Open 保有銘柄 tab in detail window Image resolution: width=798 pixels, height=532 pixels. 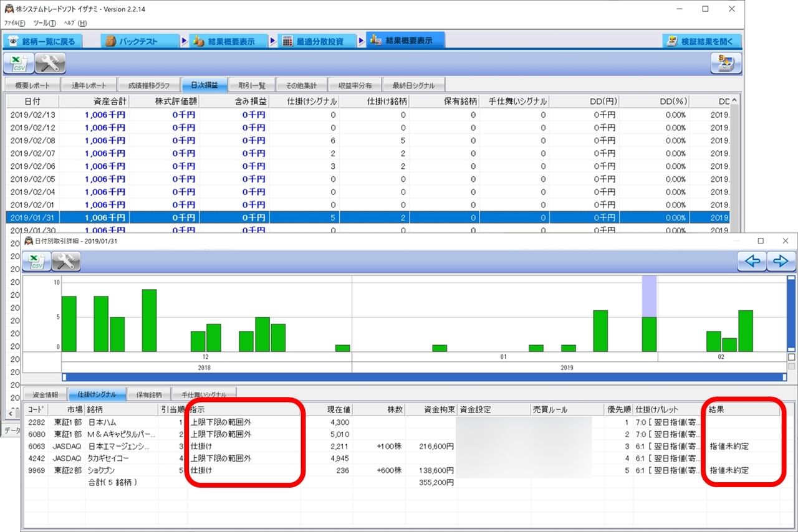coord(149,394)
